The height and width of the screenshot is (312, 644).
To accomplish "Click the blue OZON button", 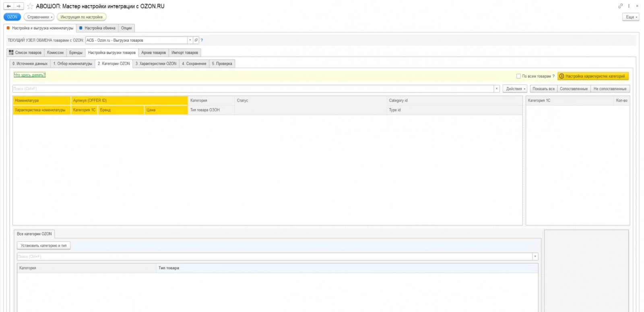I will coord(12,17).
